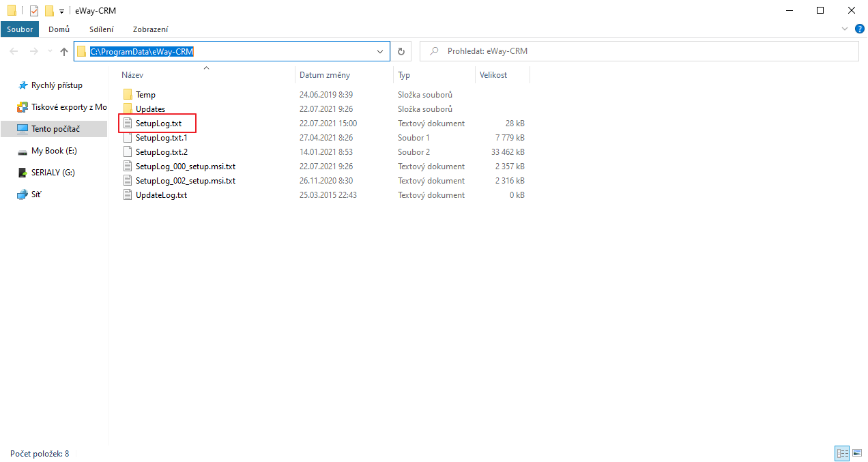Click the Properties checkmark quick access icon
The height and width of the screenshot is (462, 868).
point(34,11)
